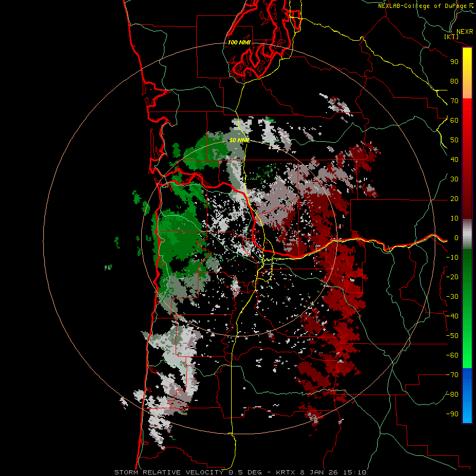Screen dimensions: 476x476
Task: Select the 90 value on velocity scale
Action: pyautogui.click(x=454, y=62)
